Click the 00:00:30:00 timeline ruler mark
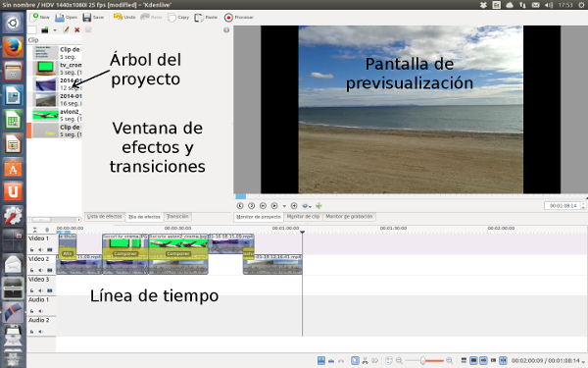 point(177,228)
